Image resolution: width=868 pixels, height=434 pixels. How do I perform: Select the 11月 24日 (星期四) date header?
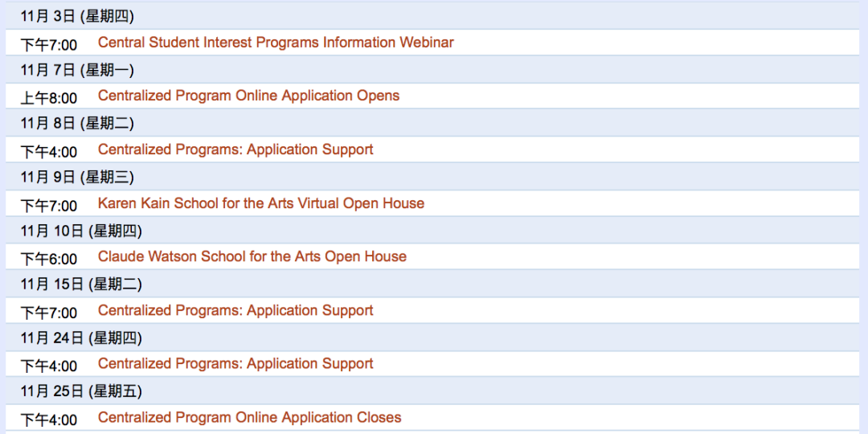pyautogui.click(x=81, y=338)
